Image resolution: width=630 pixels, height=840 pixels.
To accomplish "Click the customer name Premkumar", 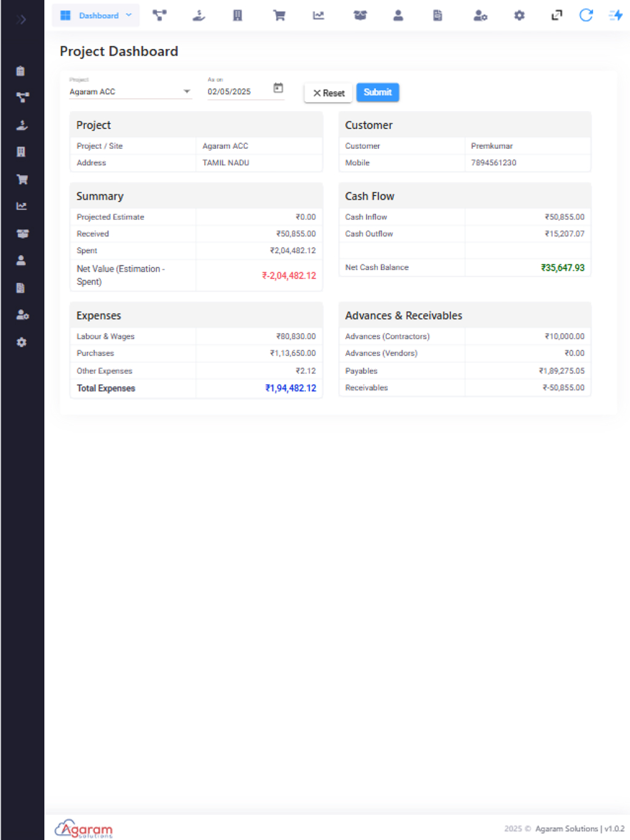I will [492, 146].
